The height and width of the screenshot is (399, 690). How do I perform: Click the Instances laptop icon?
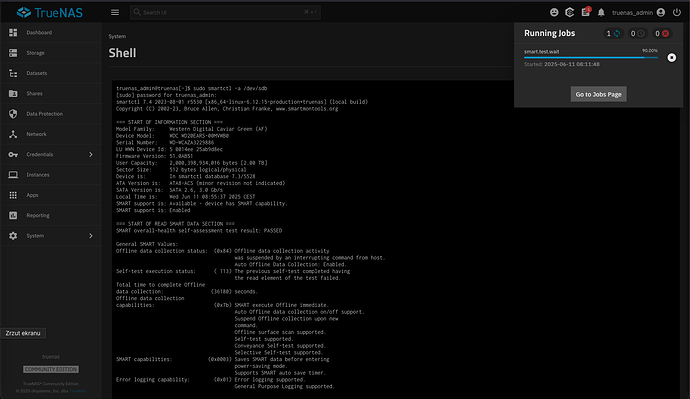pos(13,175)
